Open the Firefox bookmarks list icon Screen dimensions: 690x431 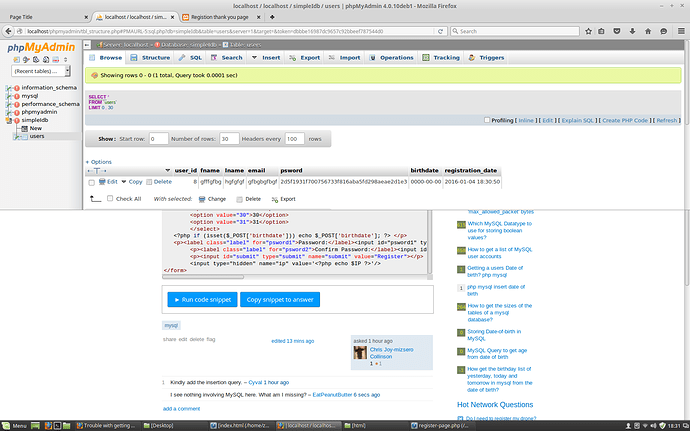(x=601, y=31)
